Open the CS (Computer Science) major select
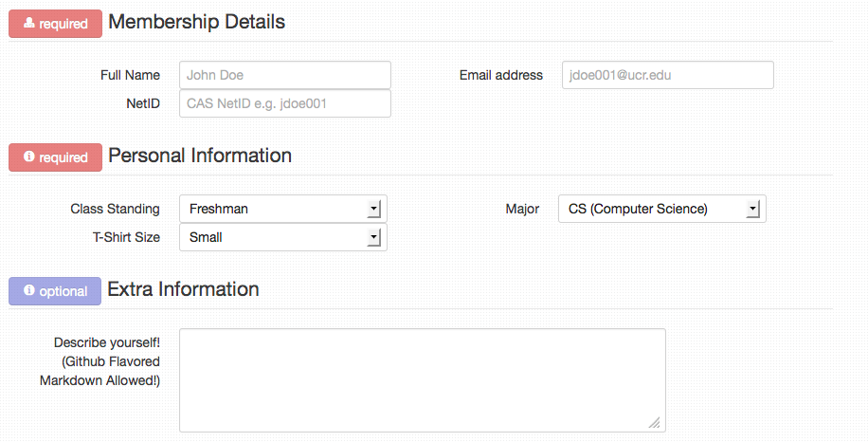This screenshot has width=868, height=442. coord(662,209)
